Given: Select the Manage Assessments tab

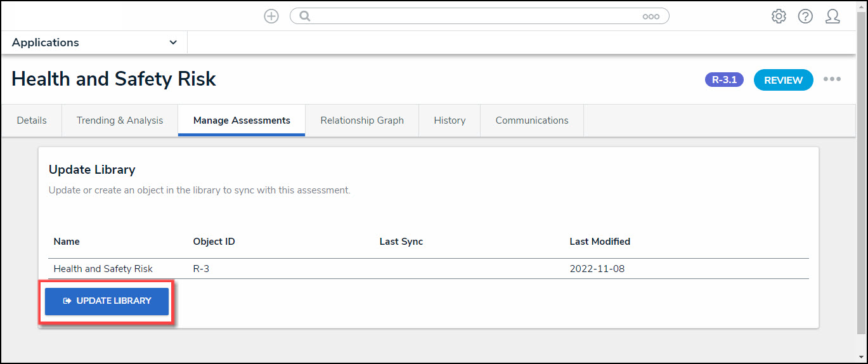Looking at the screenshot, I should tap(242, 120).
